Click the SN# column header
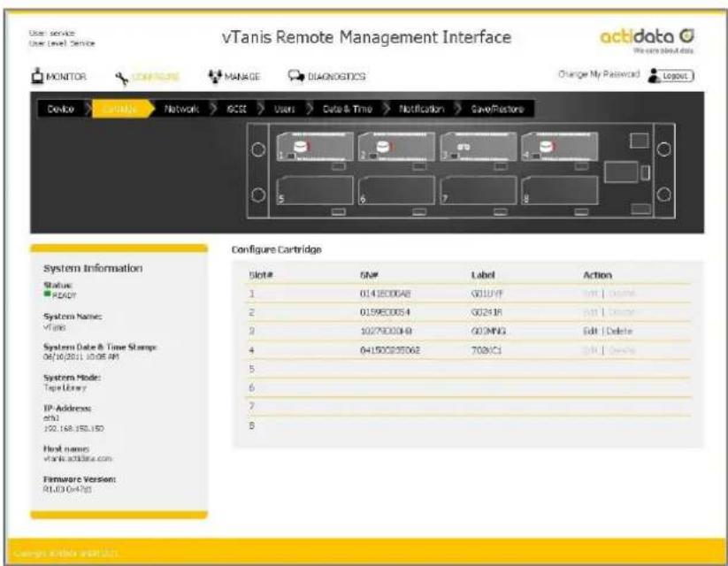 [x=369, y=275]
